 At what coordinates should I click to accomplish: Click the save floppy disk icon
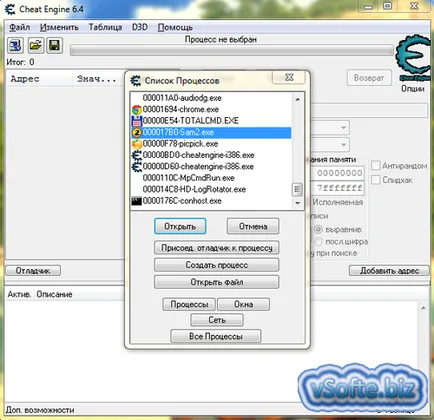click(55, 45)
